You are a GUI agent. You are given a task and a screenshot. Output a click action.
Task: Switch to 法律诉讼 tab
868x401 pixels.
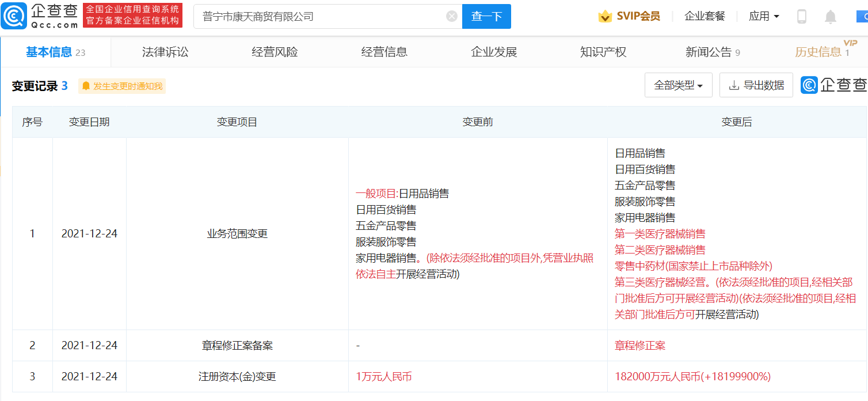click(165, 52)
